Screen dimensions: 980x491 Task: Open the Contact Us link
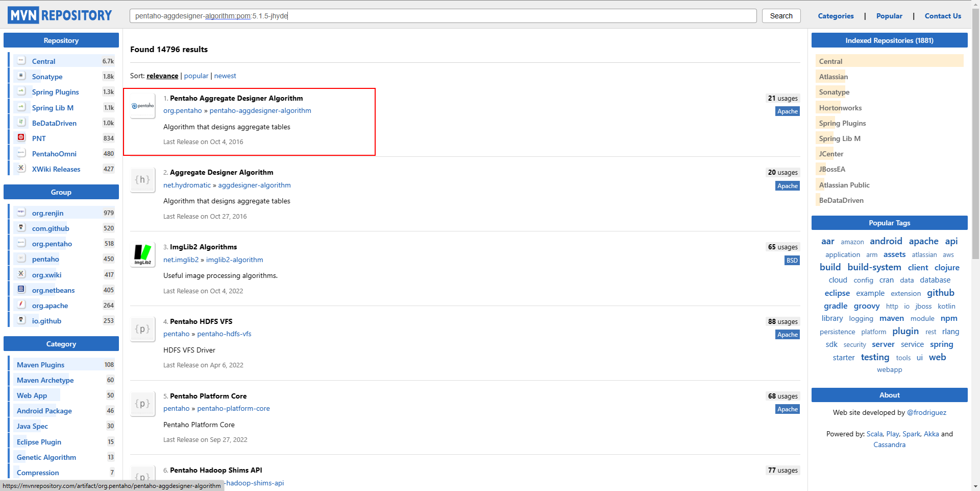(943, 16)
